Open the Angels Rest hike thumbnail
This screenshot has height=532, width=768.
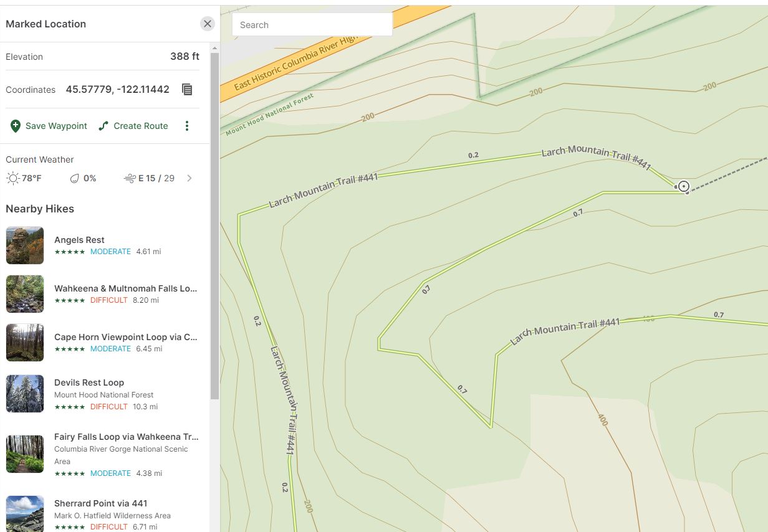pos(25,245)
